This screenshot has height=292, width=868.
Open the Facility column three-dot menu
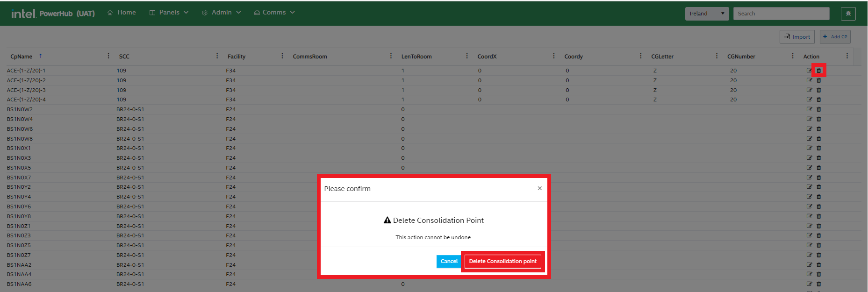pos(282,56)
